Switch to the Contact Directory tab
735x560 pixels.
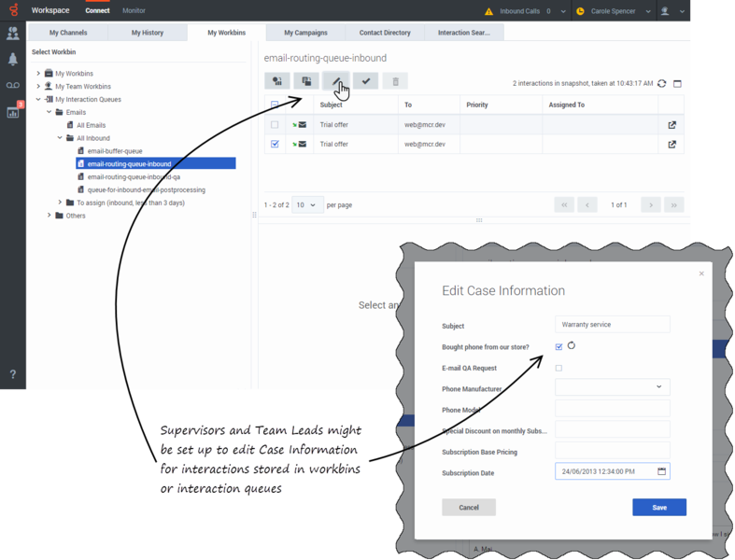coord(385,33)
